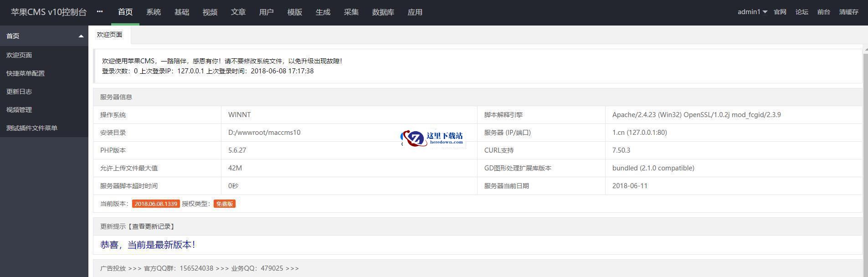Click the server date 2018-06-11

click(630, 186)
